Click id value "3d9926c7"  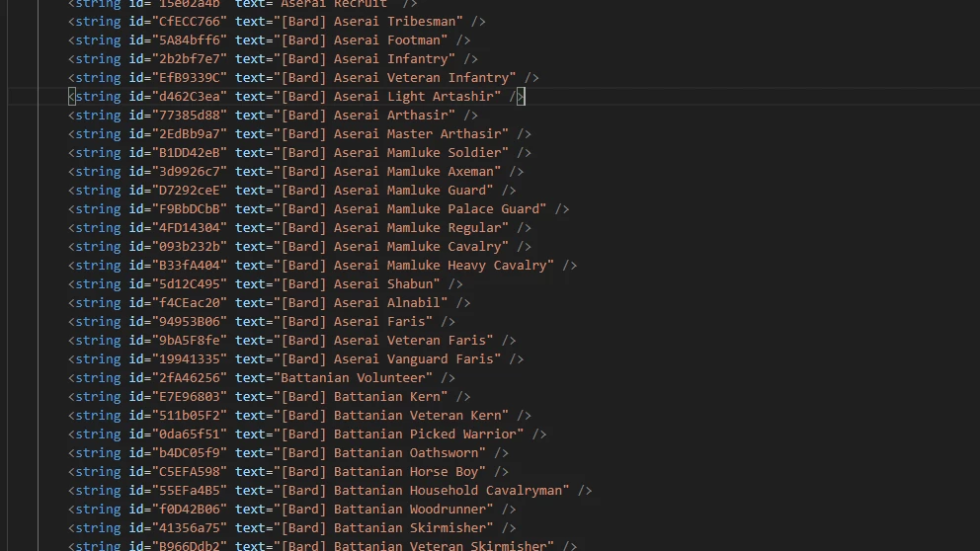pyautogui.click(x=190, y=171)
